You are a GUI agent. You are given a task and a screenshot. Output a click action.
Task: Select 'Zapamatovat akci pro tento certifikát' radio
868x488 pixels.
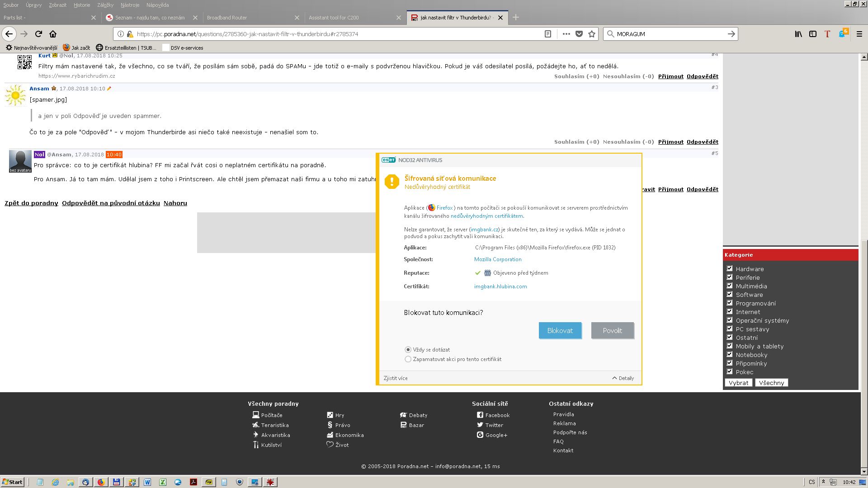pos(408,359)
